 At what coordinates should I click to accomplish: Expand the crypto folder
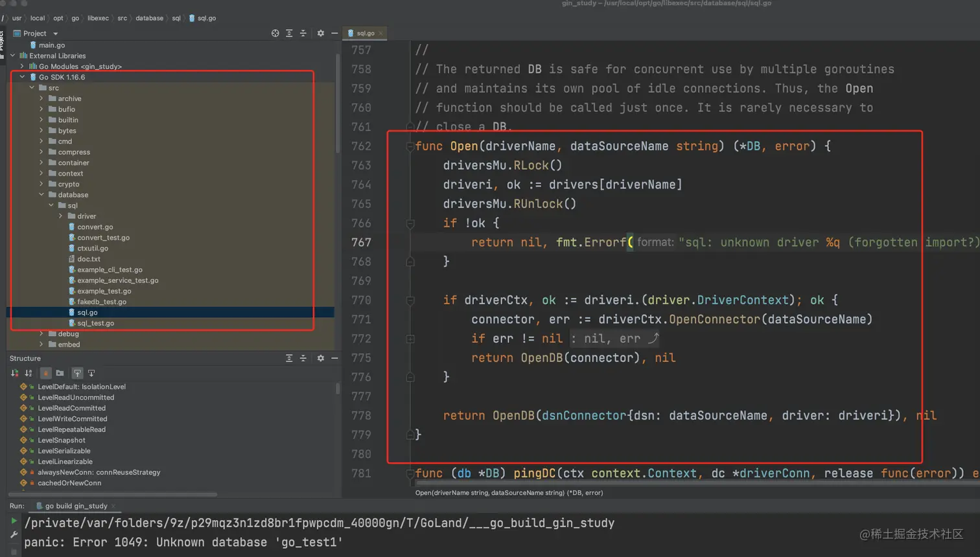click(x=41, y=184)
